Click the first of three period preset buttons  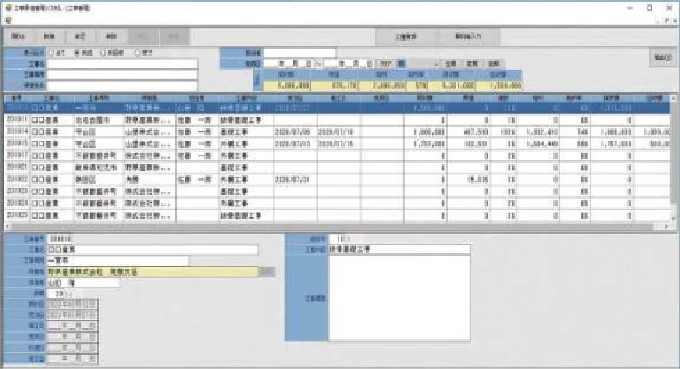click(451, 64)
